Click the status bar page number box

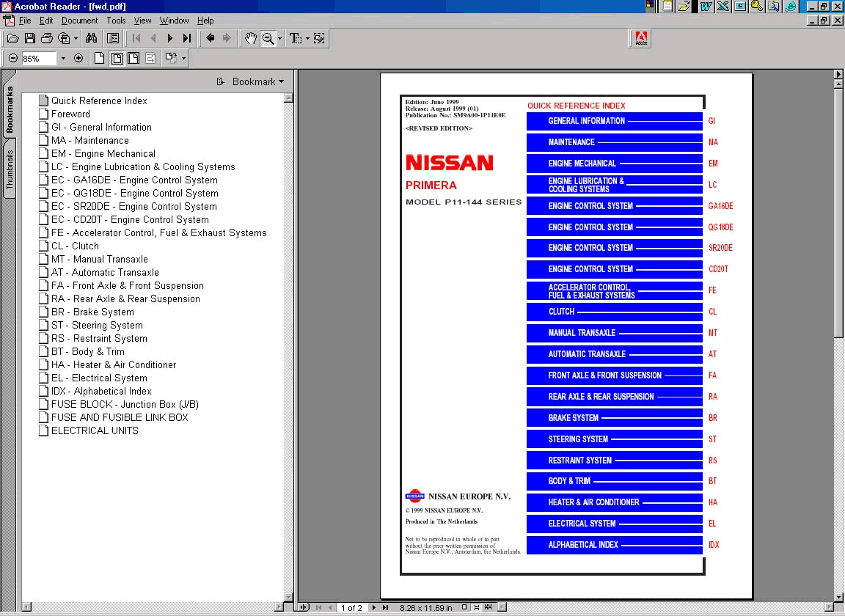[351, 607]
